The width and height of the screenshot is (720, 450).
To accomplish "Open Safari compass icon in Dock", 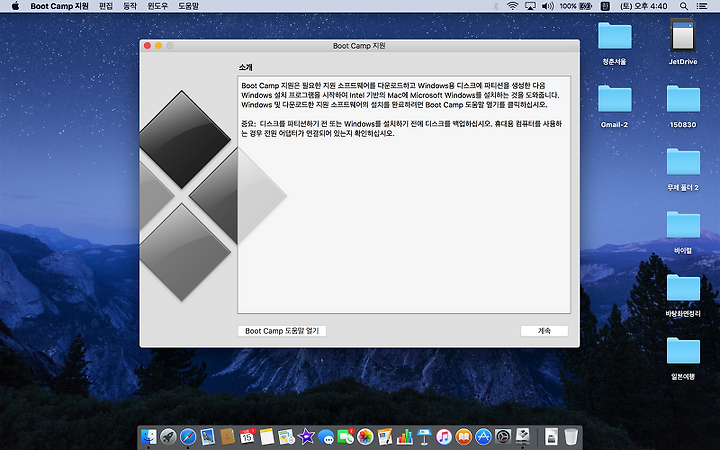I will click(x=188, y=436).
